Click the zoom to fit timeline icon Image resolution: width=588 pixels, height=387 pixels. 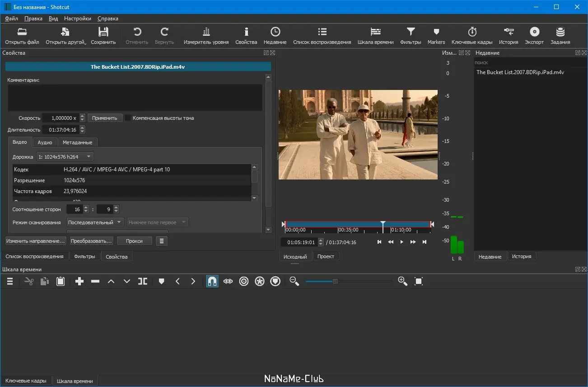pos(418,281)
